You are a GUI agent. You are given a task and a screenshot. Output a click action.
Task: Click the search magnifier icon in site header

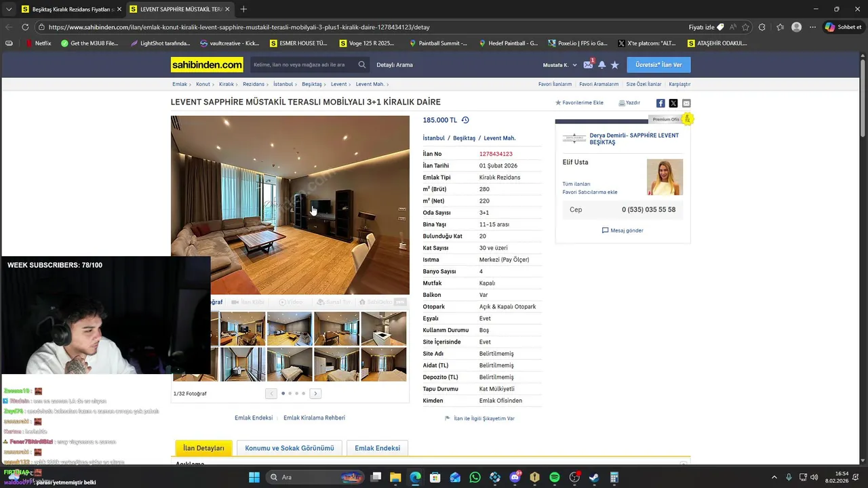point(362,65)
